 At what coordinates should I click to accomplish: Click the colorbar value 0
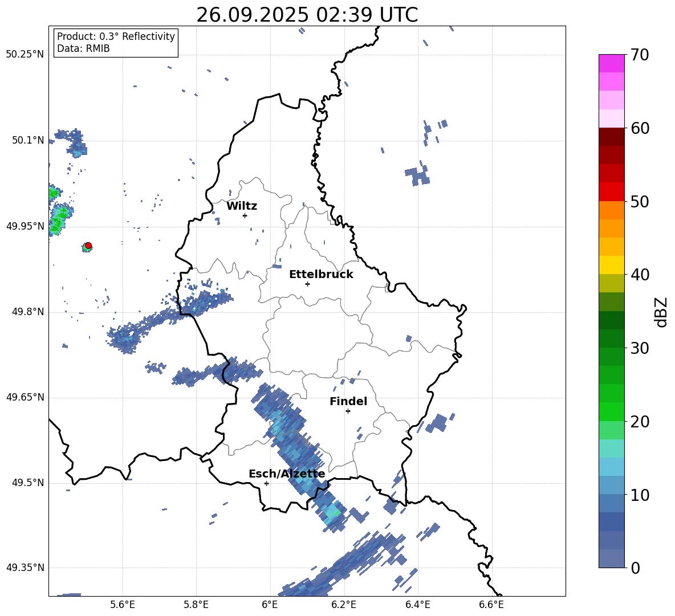pyautogui.click(x=635, y=568)
